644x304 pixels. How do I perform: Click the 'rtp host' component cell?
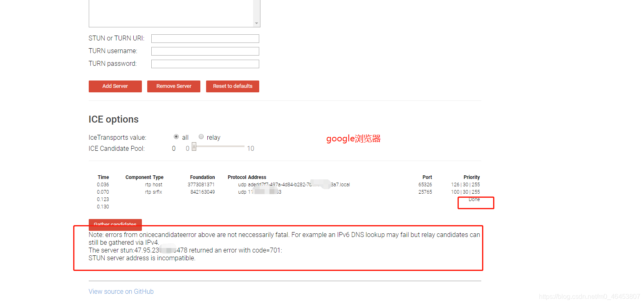coord(154,185)
